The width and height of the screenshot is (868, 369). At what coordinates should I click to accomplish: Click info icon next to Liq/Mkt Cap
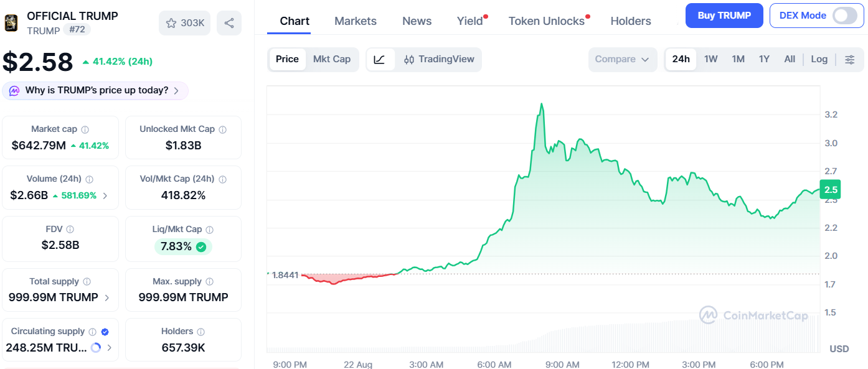tap(210, 230)
